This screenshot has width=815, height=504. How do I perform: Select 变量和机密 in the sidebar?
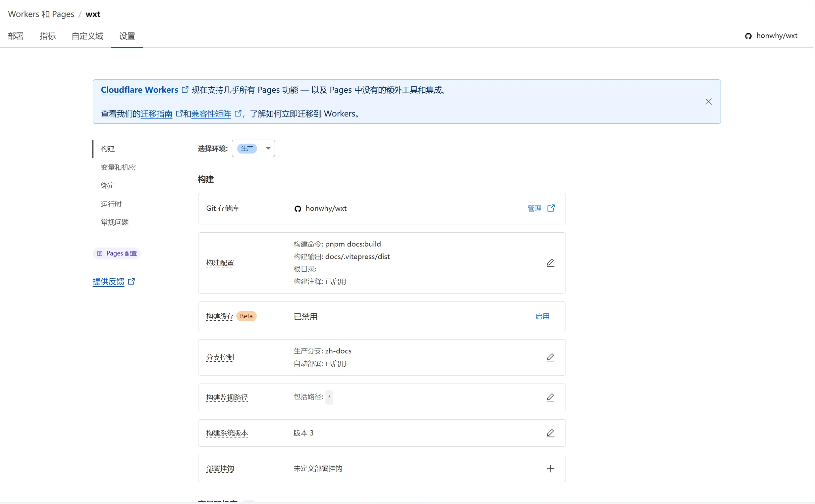pyautogui.click(x=118, y=167)
